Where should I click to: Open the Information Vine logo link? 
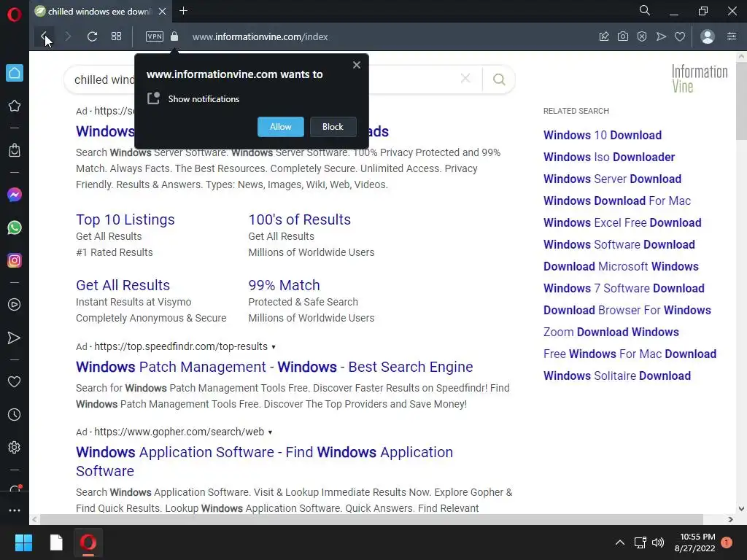click(700, 79)
